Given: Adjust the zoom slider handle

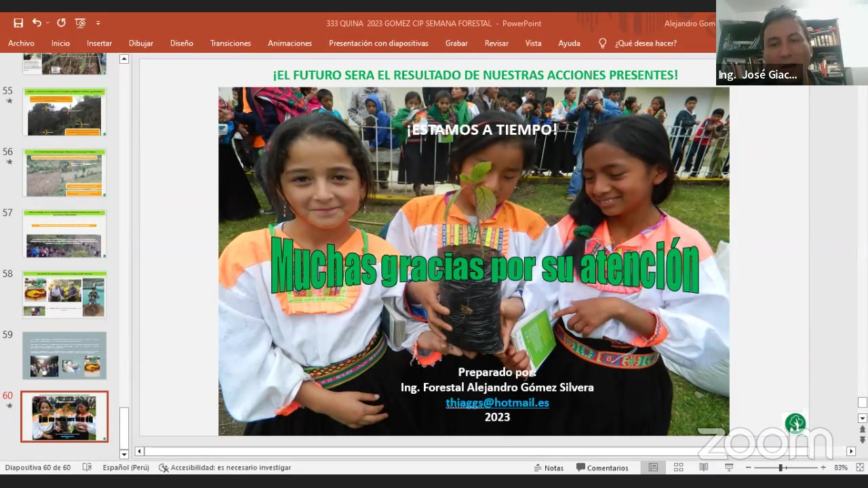Looking at the screenshot, I should pyautogui.click(x=781, y=468).
